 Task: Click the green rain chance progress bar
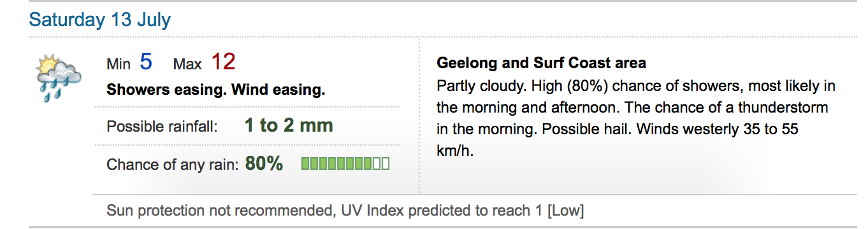click(x=345, y=164)
